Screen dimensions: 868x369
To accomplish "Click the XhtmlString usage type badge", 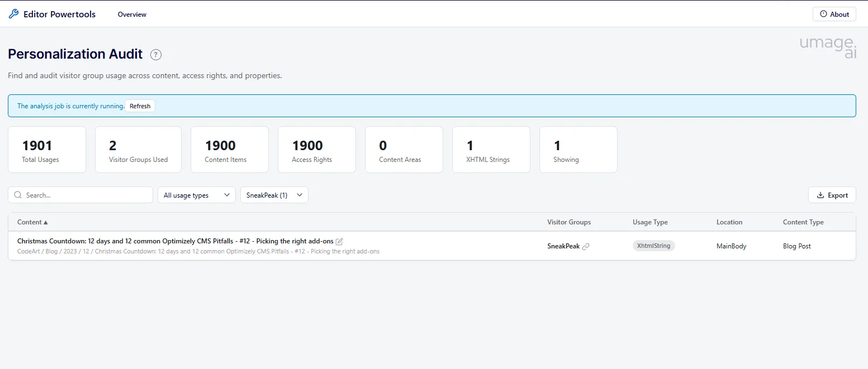I will (x=654, y=246).
